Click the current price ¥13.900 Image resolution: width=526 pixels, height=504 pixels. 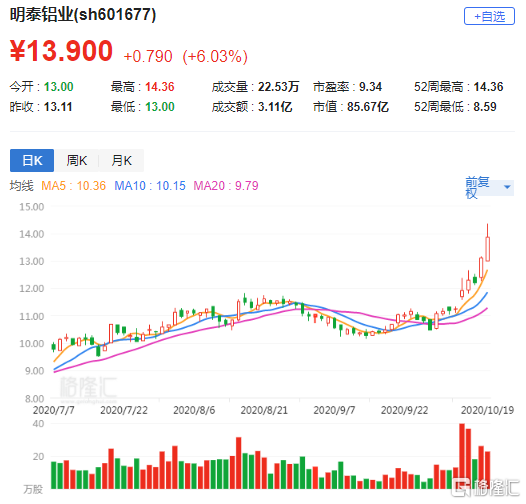(x=61, y=51)
